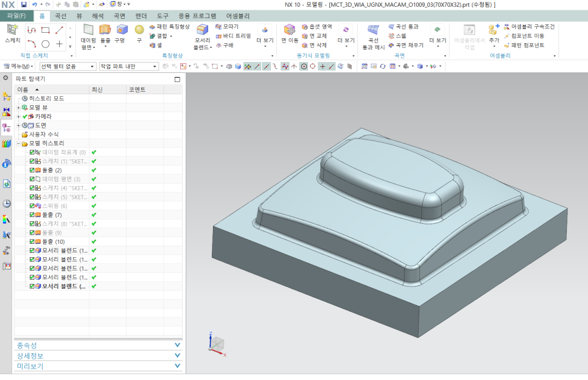Open the 파일(F) menu
The image size is (588, 380).
tap(16, 16)
